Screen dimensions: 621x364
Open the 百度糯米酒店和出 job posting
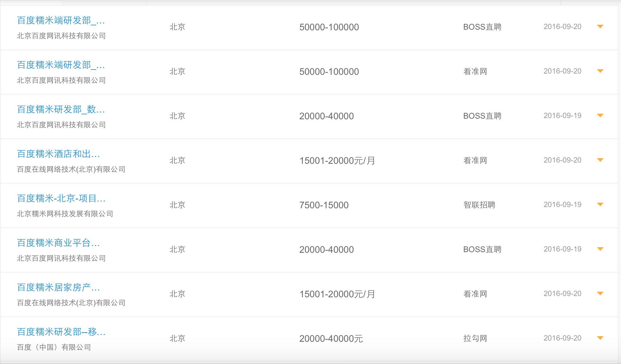[x=59, y=154]
